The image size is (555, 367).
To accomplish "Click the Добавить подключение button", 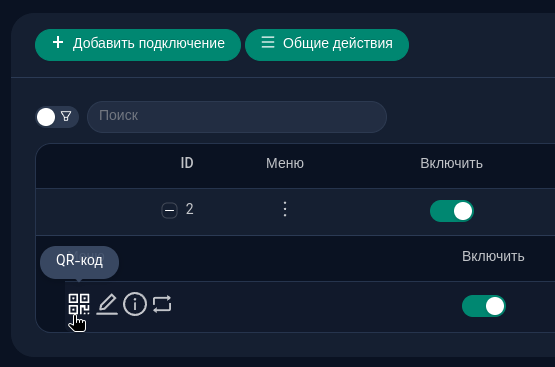I will (138, 45).
